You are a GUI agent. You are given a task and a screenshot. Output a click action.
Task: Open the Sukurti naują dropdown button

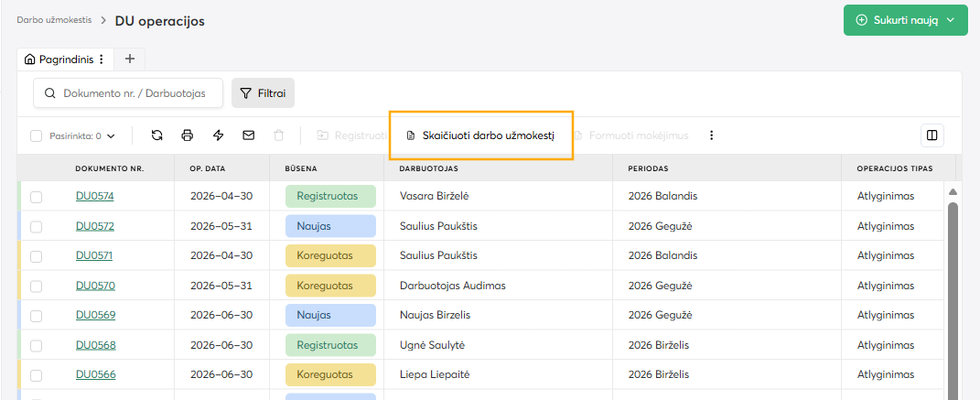coord(906,20)
